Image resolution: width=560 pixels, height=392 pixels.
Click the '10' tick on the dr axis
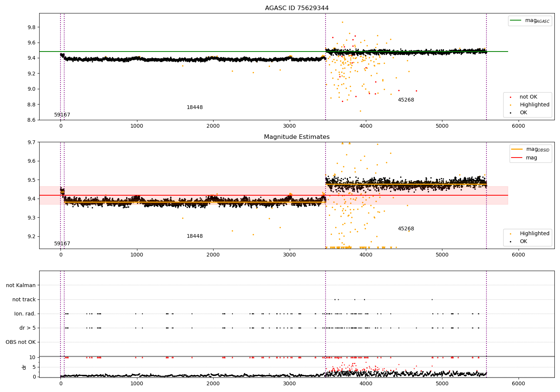click(x=32, y=357)
